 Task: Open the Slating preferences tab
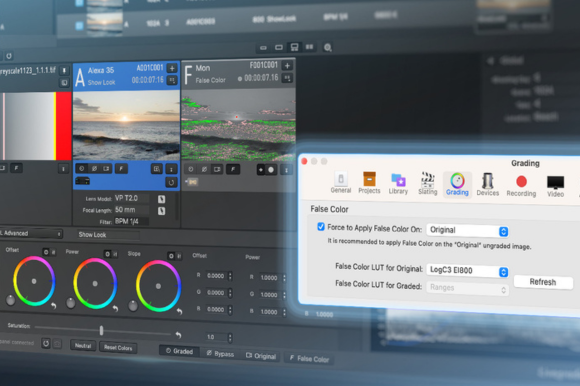pos(428,184)
